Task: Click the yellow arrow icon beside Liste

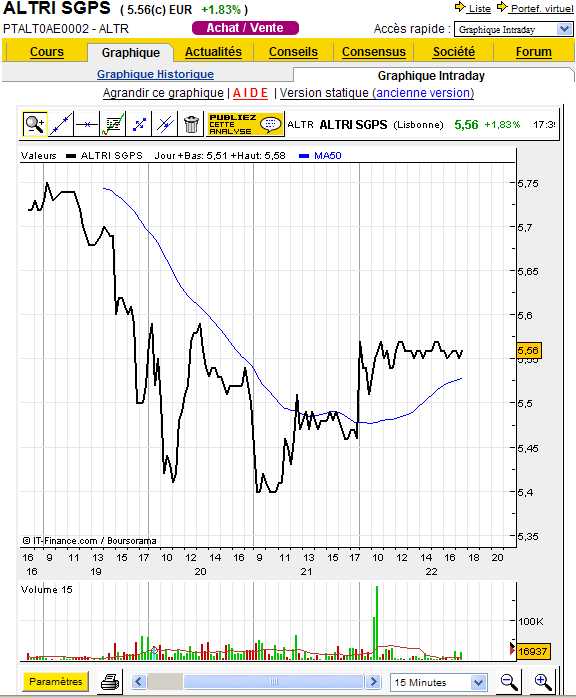Action: click(460, 7)
